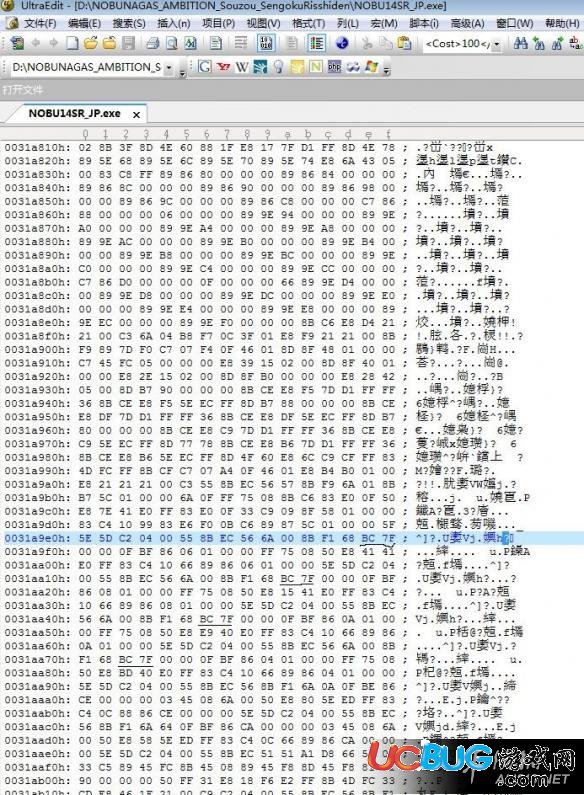Image resolution: width=584 pixels, height=795 pixels.
Task: Toggle the column mode list icon
Action: [x=317, y=44]
